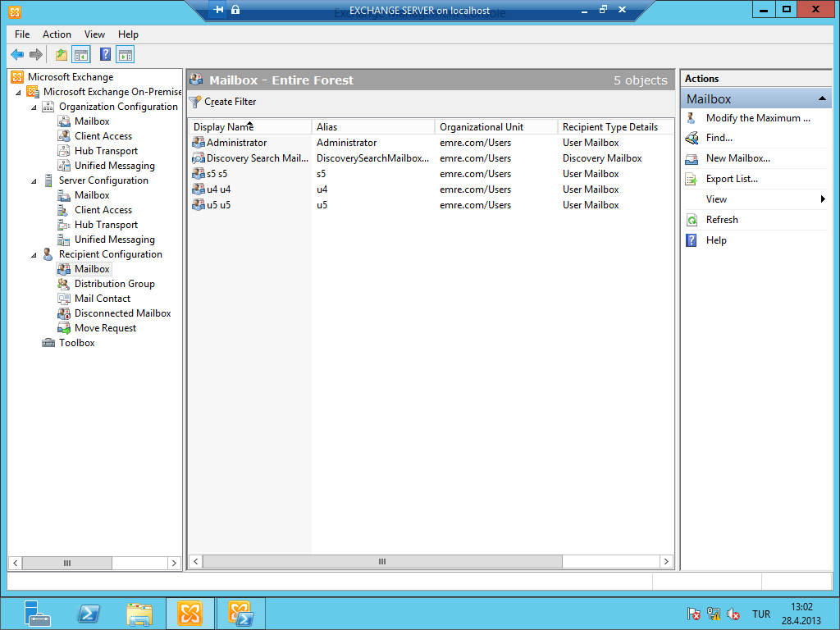Image resolution: width=840 pixels, height=630 pixels.
Task: Open the Exchange Management Shell from the taskbar
Action: (240, 613)
